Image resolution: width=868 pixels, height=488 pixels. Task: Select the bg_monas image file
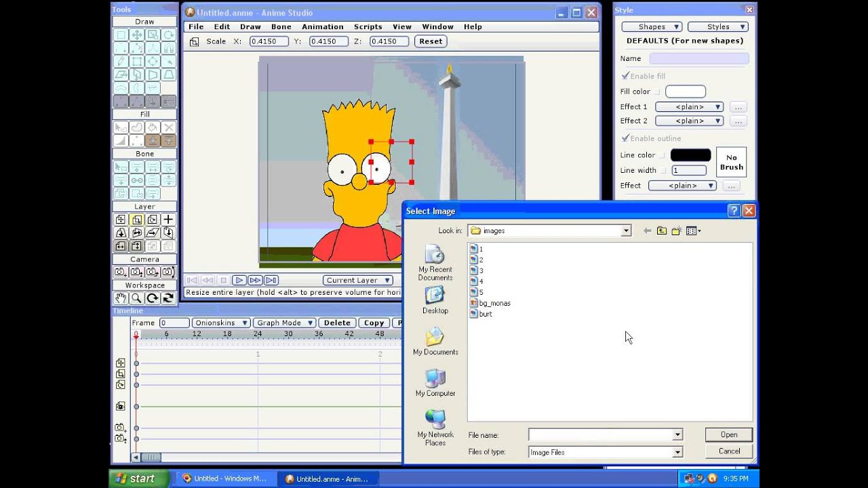point(490,303)
